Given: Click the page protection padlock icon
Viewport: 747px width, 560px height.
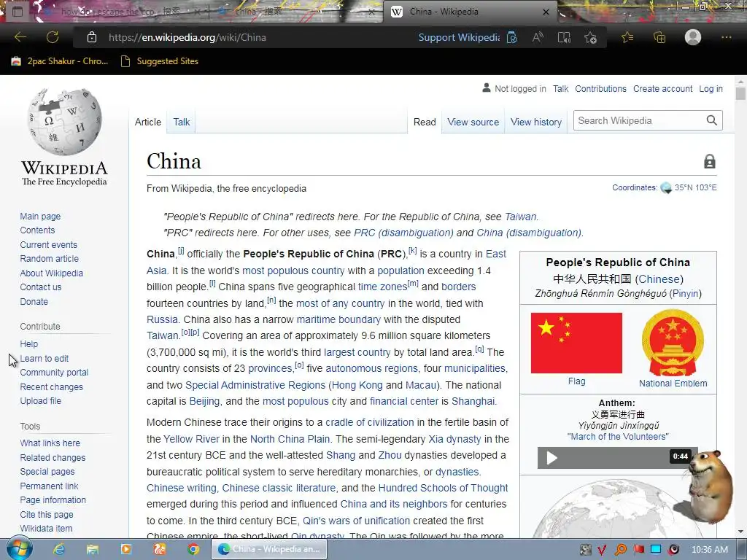Looking at the screenshot, I should (709, 161).
